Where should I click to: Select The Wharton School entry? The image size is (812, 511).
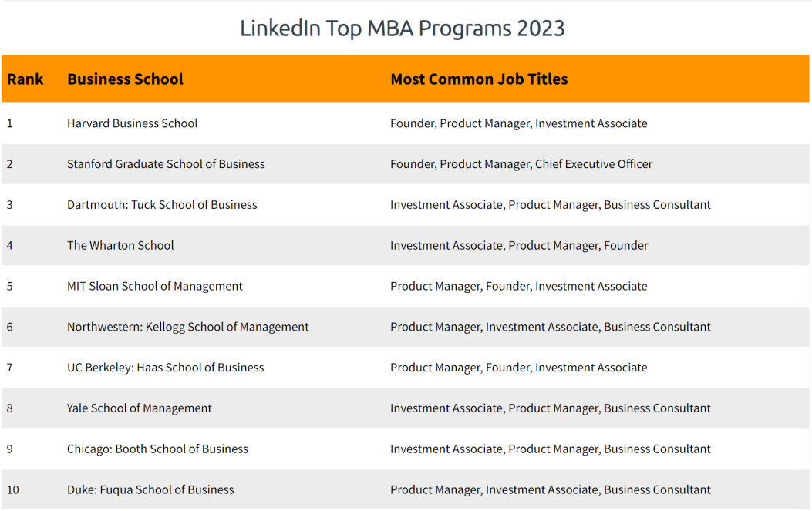coord(120,246)
